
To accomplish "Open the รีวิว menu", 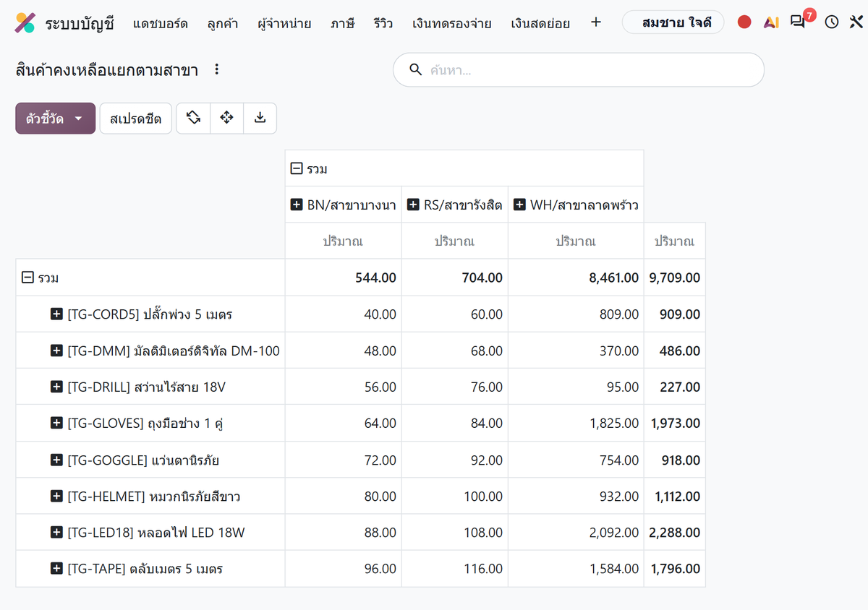I will coord(384,23).
